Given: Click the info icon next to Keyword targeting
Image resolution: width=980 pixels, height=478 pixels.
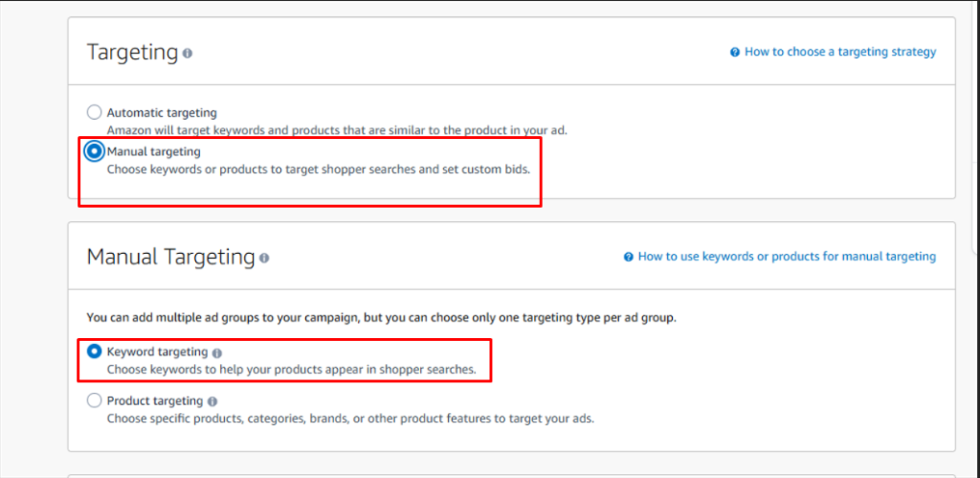Looking at the screenshot, I should click(x=217, y=353).
